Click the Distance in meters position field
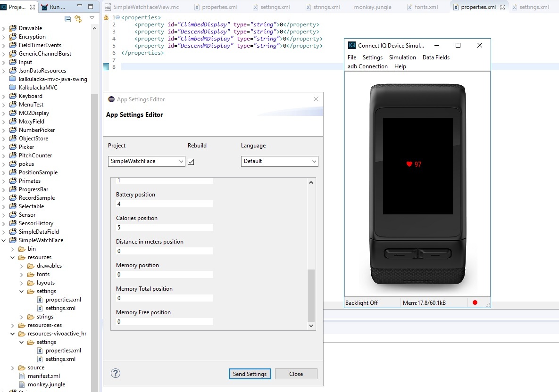The height and width of the screenshot is (392, 559). pyautogui.click(x=164, y=251)
